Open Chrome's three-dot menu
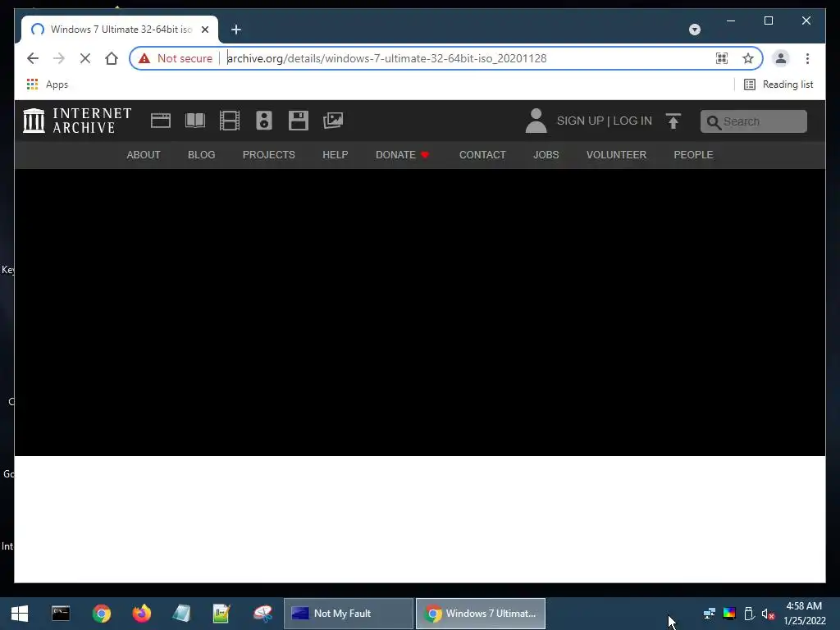This screenshot has width=840, height=630. (x=807, y=58)
